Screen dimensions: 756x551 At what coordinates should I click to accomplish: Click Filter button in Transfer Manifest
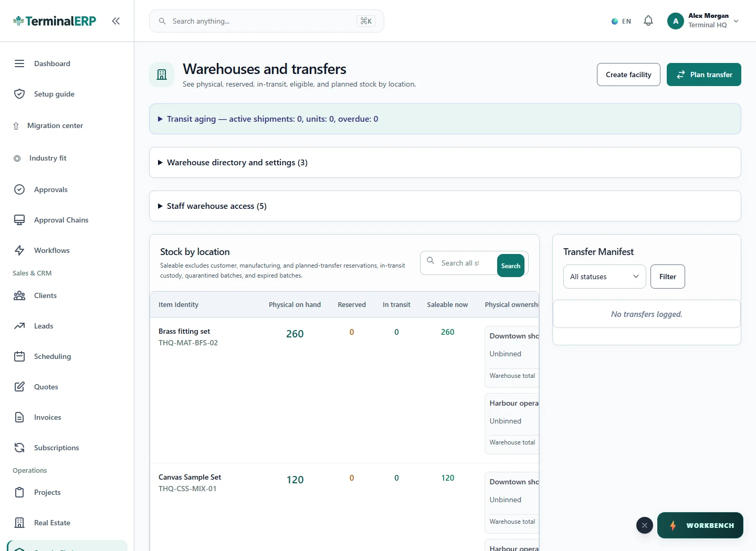click(668, 277)
